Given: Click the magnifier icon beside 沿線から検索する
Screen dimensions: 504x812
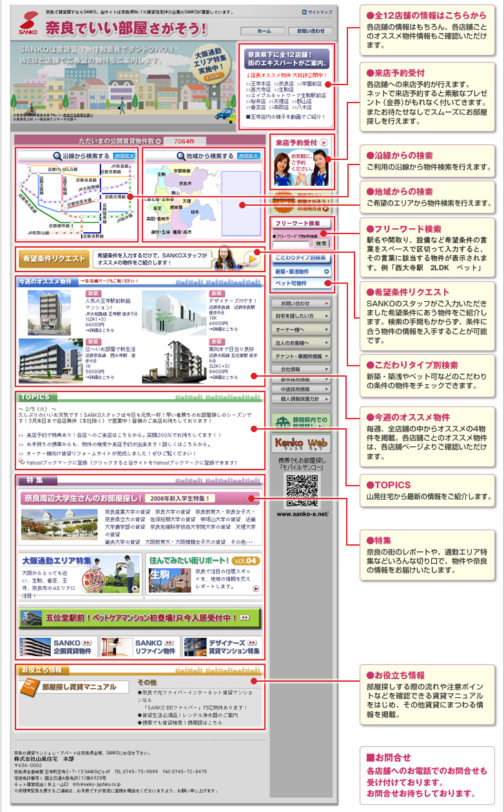Looking at the screenshot, I should pos(57,156).
